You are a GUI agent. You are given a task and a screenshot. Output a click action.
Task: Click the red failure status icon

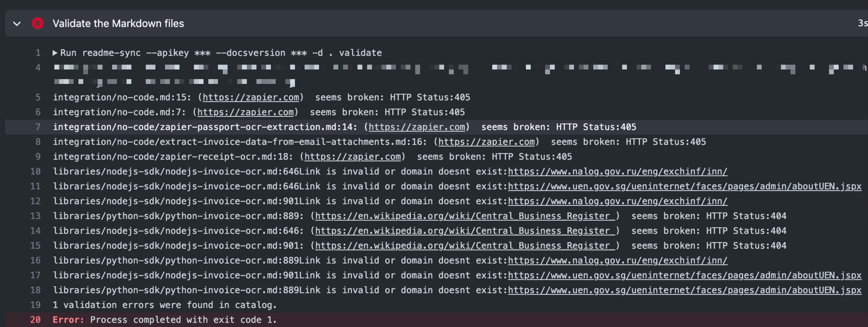pos(38,23)
